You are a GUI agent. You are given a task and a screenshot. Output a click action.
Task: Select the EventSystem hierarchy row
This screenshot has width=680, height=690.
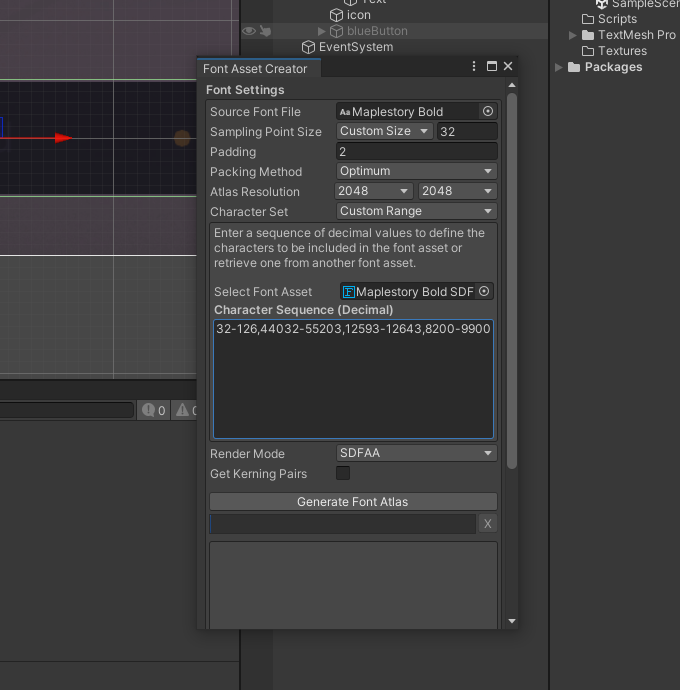point(394,47)
